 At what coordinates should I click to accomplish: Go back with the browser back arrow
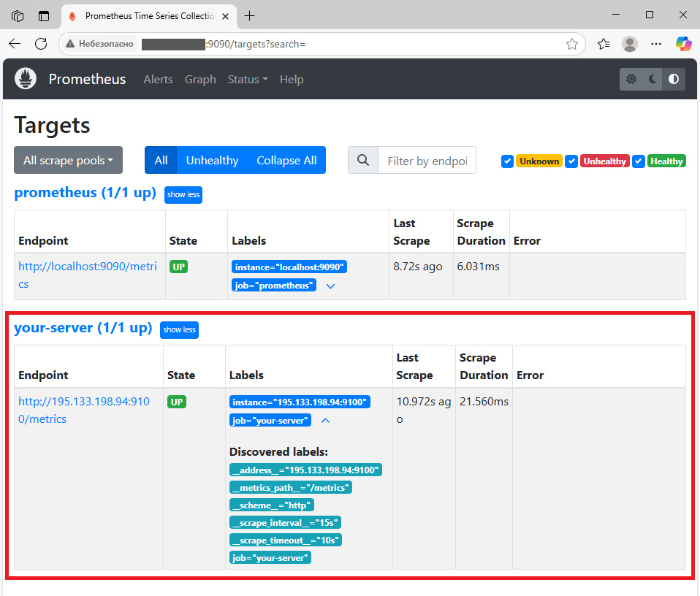pos(15,44)
